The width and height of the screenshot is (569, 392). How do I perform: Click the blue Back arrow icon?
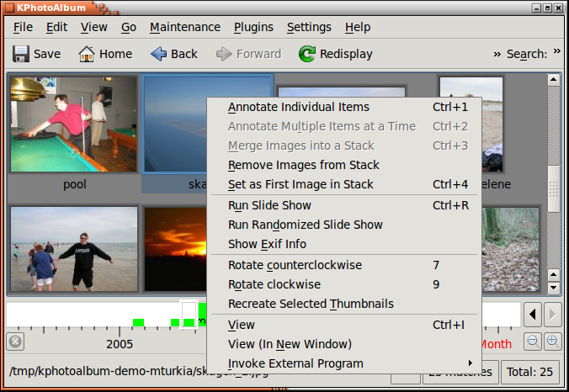[x=158, y=54]
